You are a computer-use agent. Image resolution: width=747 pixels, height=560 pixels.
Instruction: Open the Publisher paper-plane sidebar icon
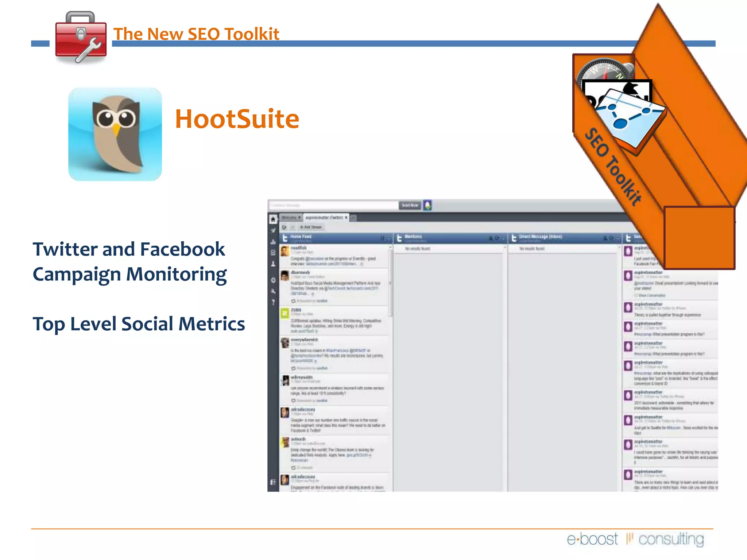pos(273,230)
